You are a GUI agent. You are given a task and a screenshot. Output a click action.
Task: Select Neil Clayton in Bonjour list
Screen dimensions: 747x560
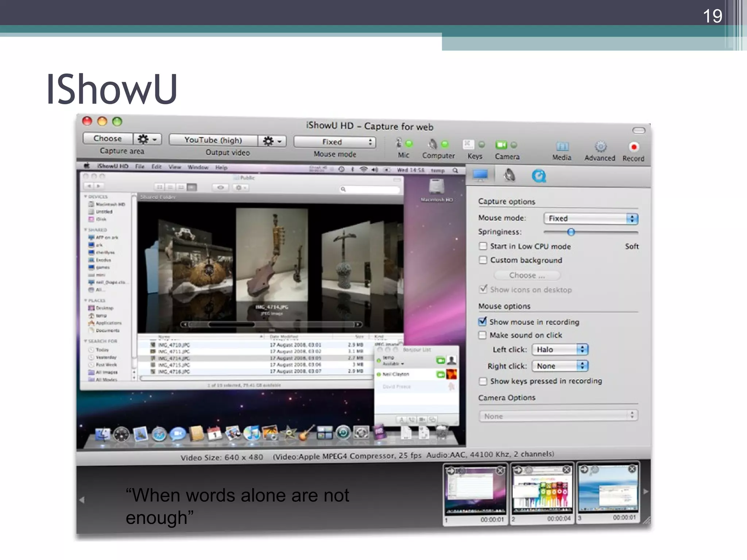pyautogui.click(x=416, y=374)
